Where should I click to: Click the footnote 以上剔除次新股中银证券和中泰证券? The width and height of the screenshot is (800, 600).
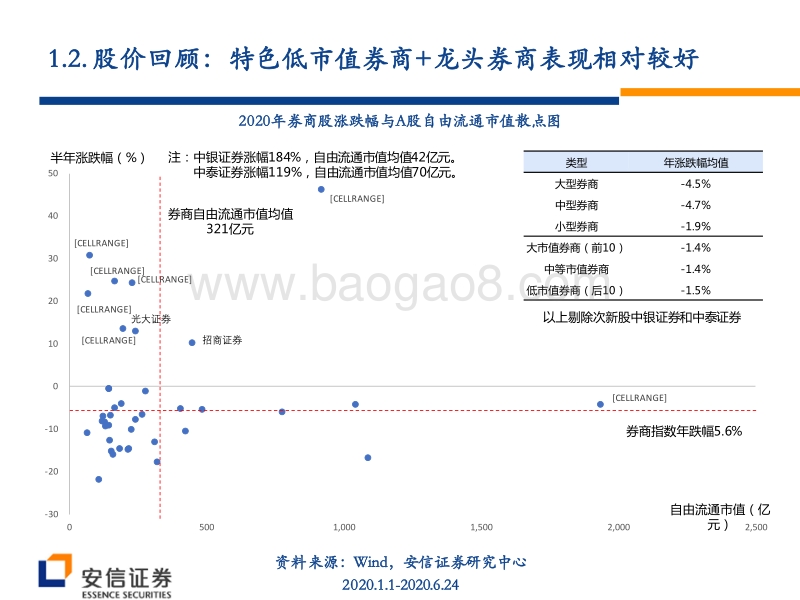(642, 317)
